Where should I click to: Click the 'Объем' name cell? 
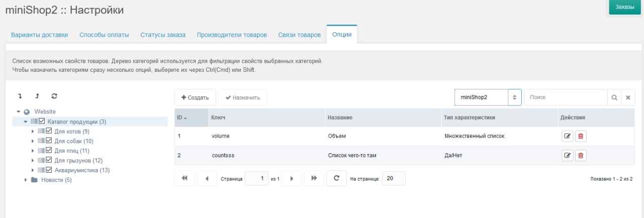[336, 136]
